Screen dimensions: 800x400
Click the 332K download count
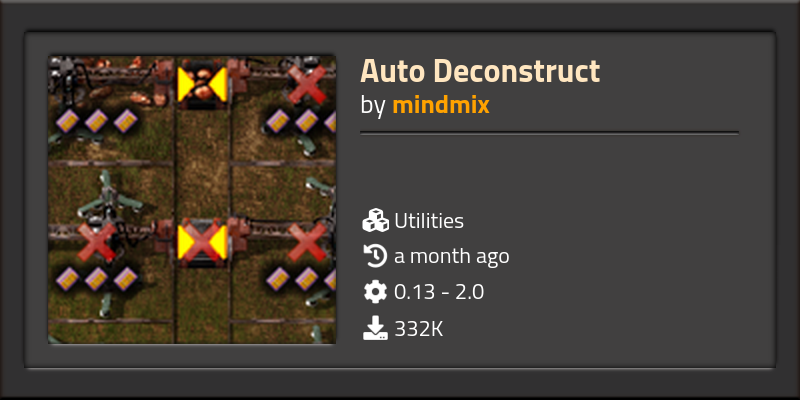[x=418, y=329]
